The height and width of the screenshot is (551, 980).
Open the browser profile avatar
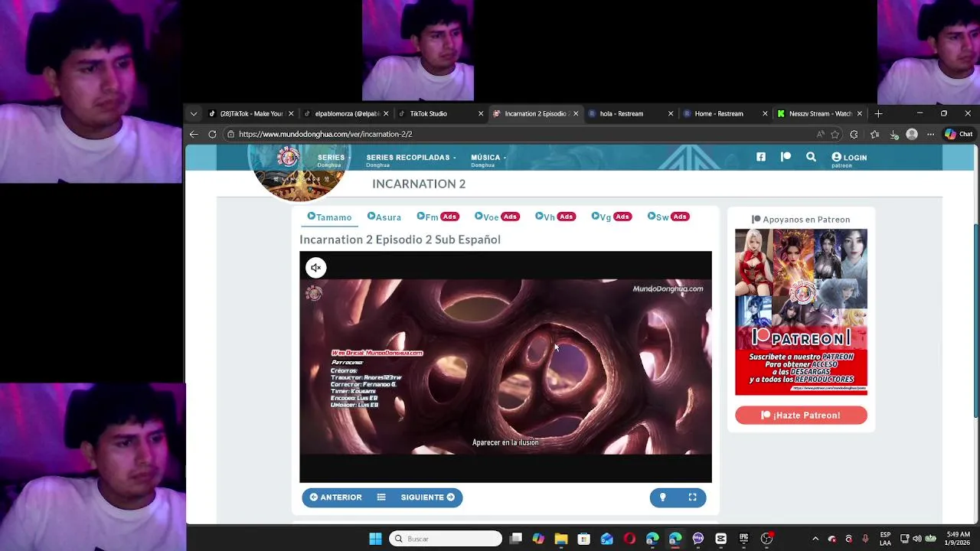tap(912, 134)
